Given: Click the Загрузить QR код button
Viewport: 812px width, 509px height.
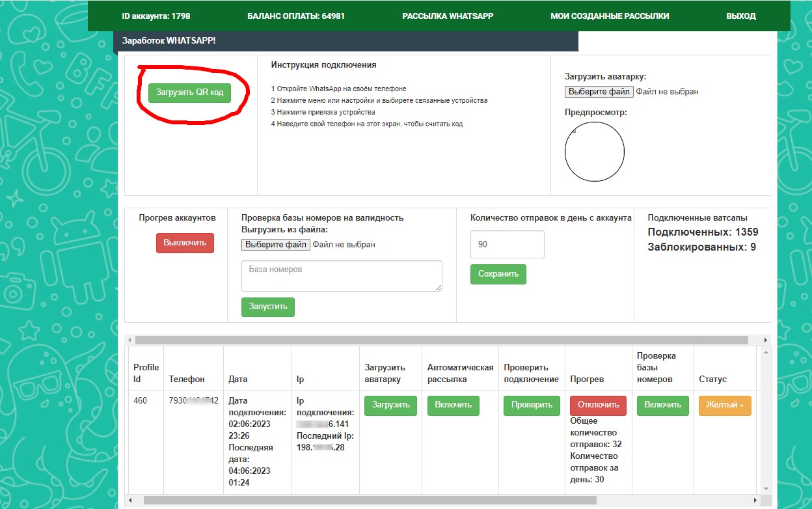Looking at the screenshot, I should (x=189, y=92).
